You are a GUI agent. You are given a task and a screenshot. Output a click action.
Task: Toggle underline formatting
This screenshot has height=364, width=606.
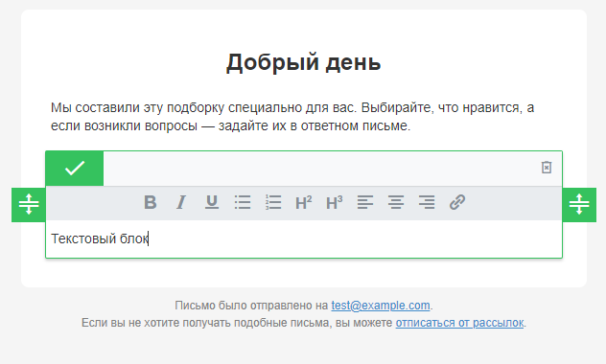click(x=212, y=202)
